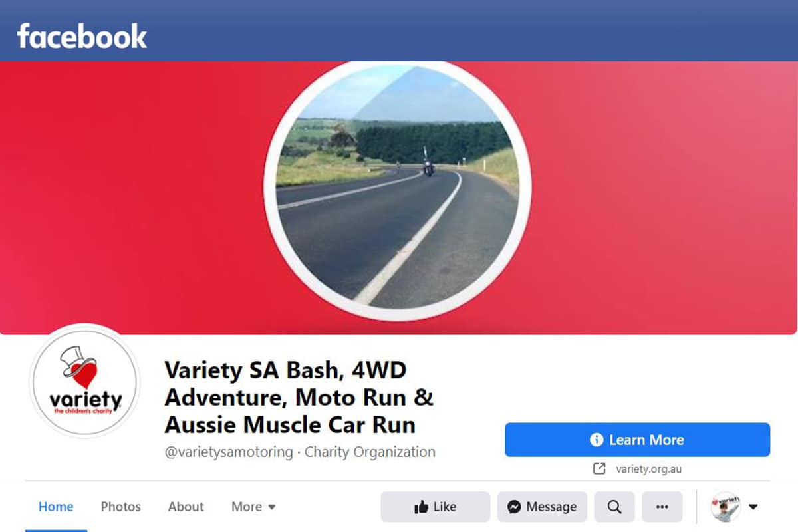This screenshot has height=532, width=798.
Task: Click the Messenger icon on Message button
Action: pyautogui.click(x=514, y=507)
